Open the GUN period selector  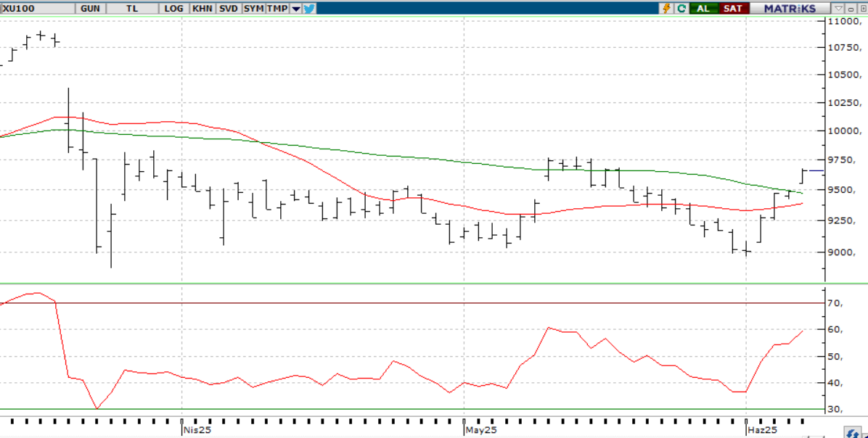[x=90, y=8]
